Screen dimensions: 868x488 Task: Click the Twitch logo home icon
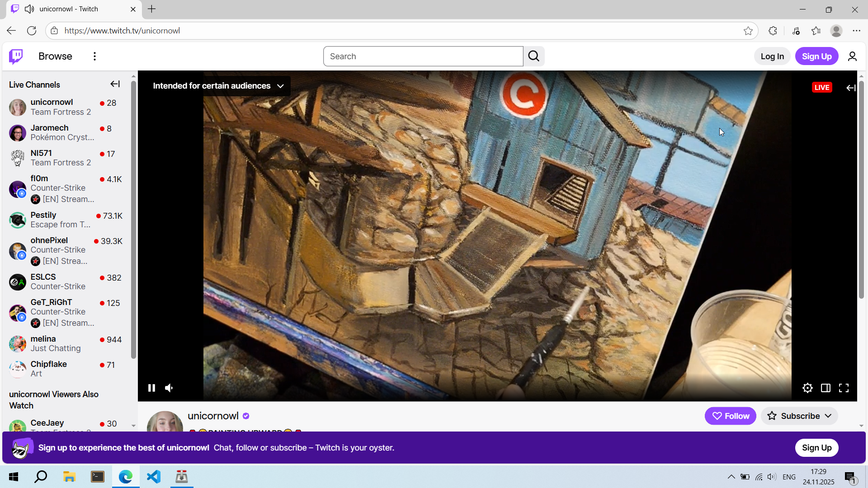pyautogui.click(x=16, y=56)
